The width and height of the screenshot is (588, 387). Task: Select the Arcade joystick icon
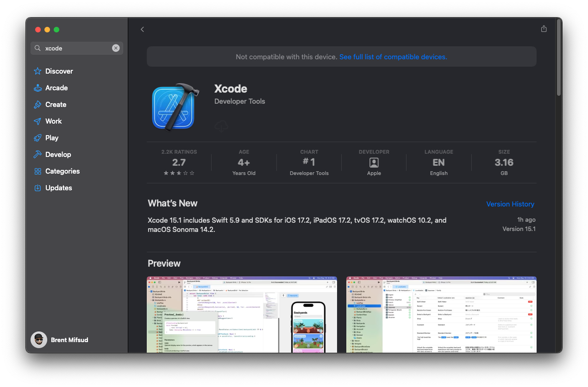click(38, 88)
